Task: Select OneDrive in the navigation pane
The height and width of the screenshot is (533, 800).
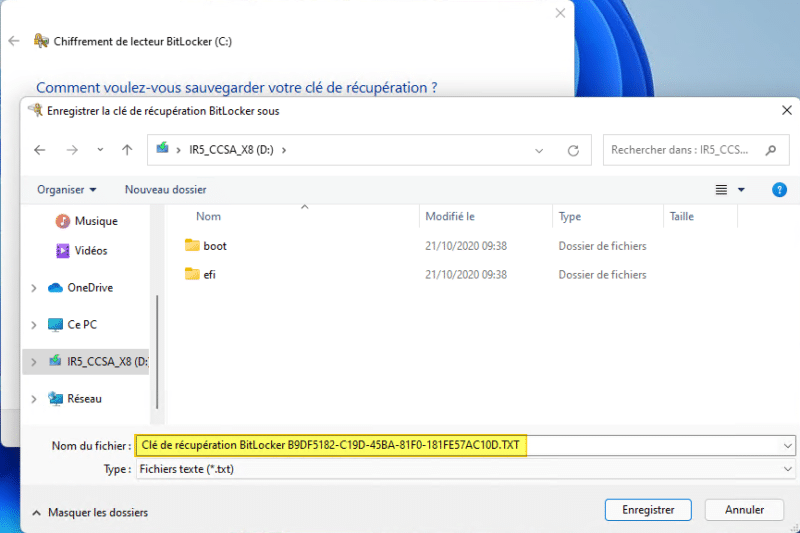Action: pos(90,288)
